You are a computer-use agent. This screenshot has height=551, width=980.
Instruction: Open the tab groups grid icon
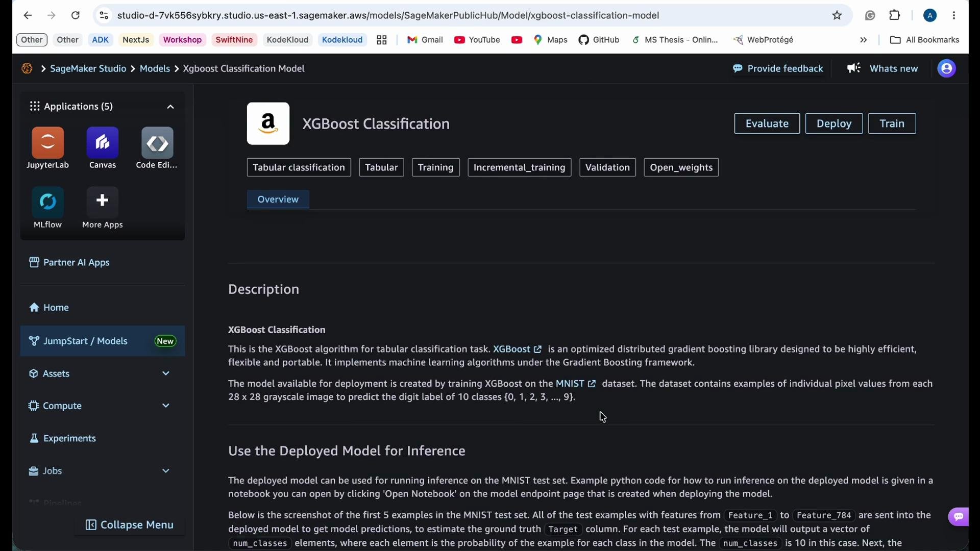click(x=382, y=40)
